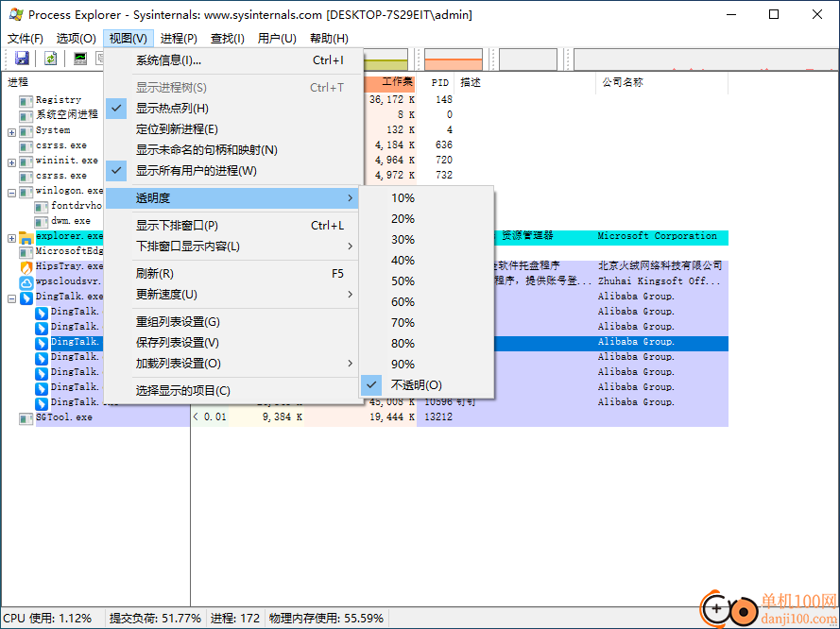Click 物理内存使用: 55.59% in status bar
The height and width of the screenshot is (629, 840).
click(x=326, y=619)
